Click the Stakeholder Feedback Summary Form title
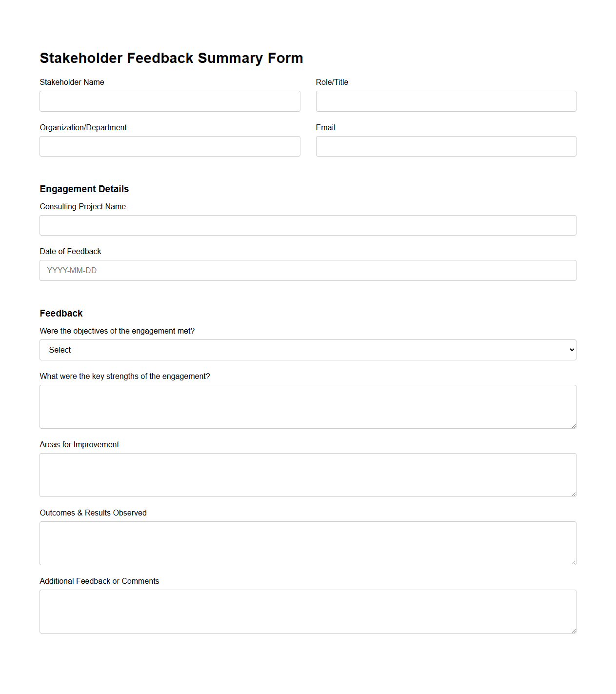The image size is (616, 694). pos(171,58)
